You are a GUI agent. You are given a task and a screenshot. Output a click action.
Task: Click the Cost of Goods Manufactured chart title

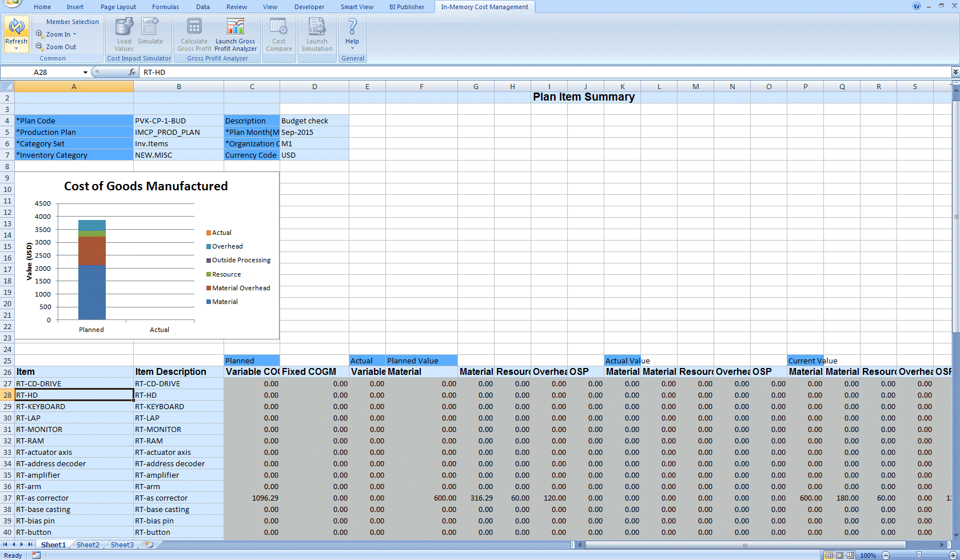coord(146,186)
